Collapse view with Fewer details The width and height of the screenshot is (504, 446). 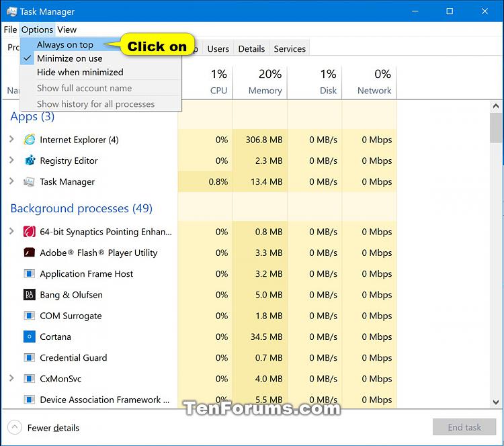coord(44,427)
